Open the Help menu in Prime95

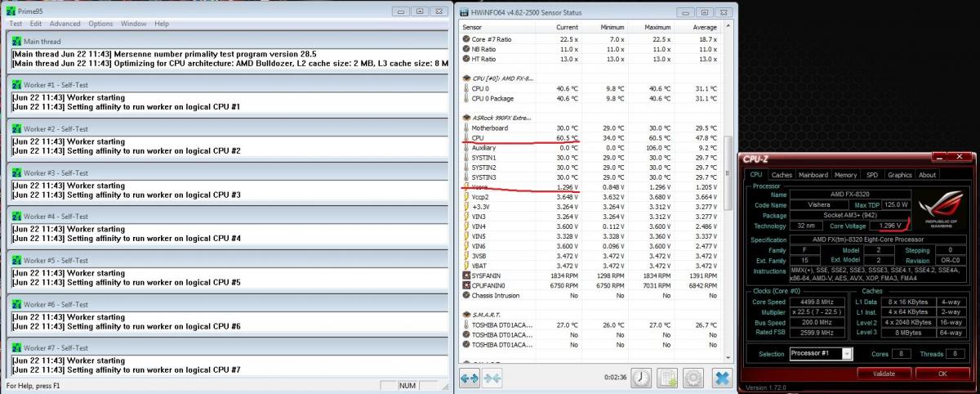click(x=161, y=24)
